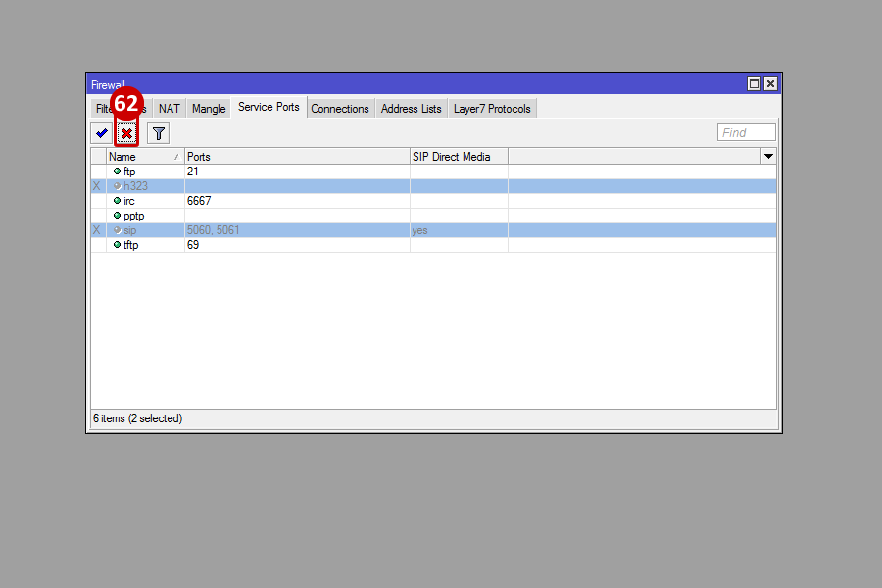Select the h323 service row
Image resolution: width=882 pixels, height=588 pixels.
[434, 186]
